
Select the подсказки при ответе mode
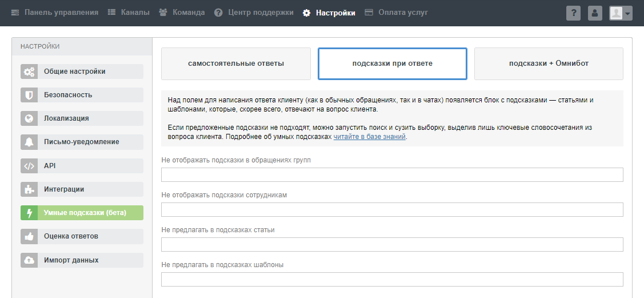coord(392,63)
